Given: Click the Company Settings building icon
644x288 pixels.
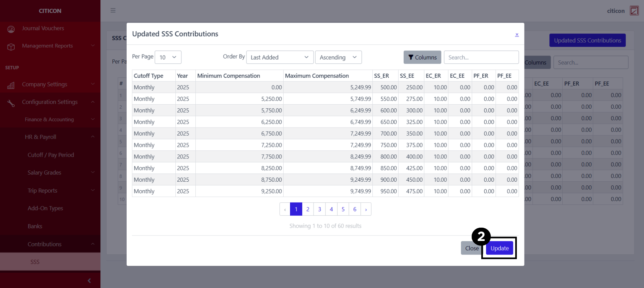Looking at the screenshot, I should tap(11, 85).
